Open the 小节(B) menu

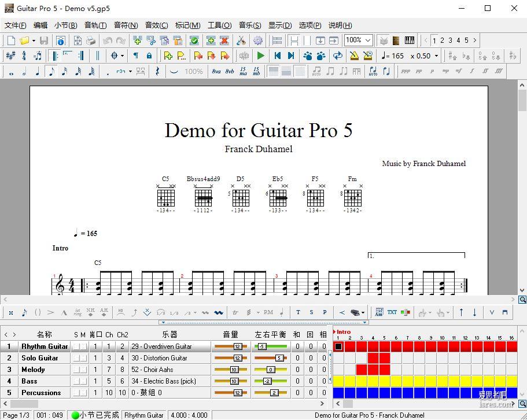[65, 25]
